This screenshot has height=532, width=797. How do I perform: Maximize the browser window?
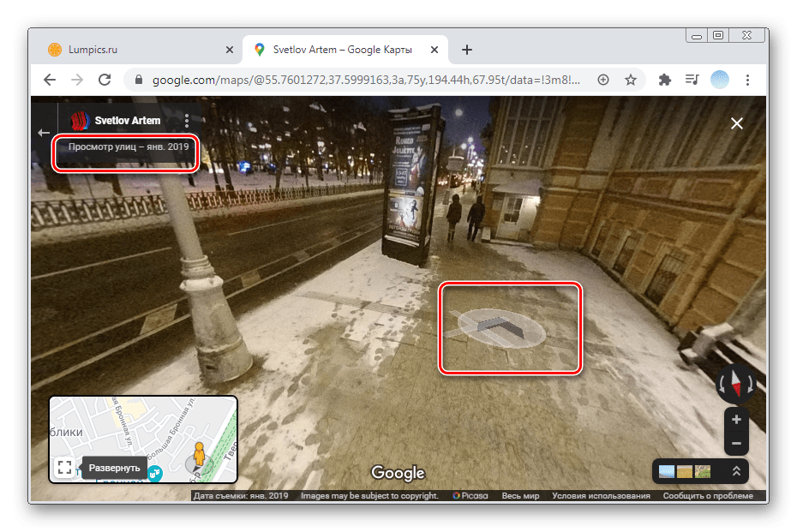(717, 35)
